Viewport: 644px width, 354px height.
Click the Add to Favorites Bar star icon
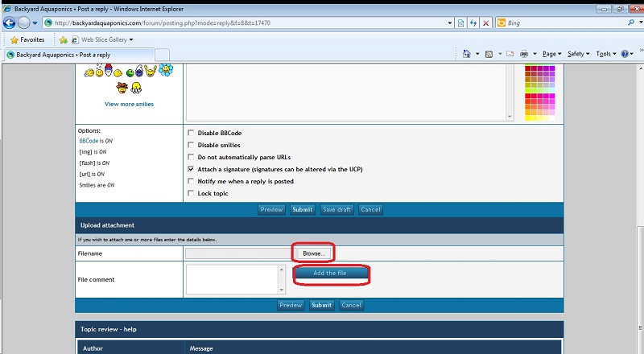63,39
